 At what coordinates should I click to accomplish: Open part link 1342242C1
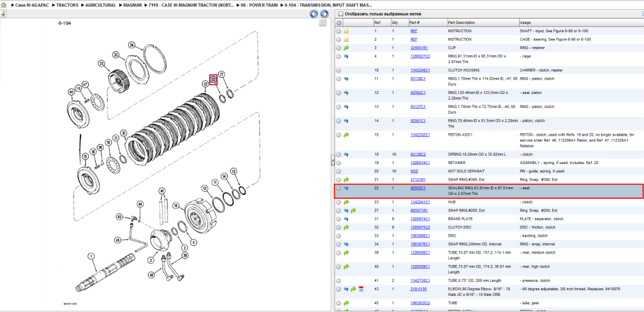[420, 134]
